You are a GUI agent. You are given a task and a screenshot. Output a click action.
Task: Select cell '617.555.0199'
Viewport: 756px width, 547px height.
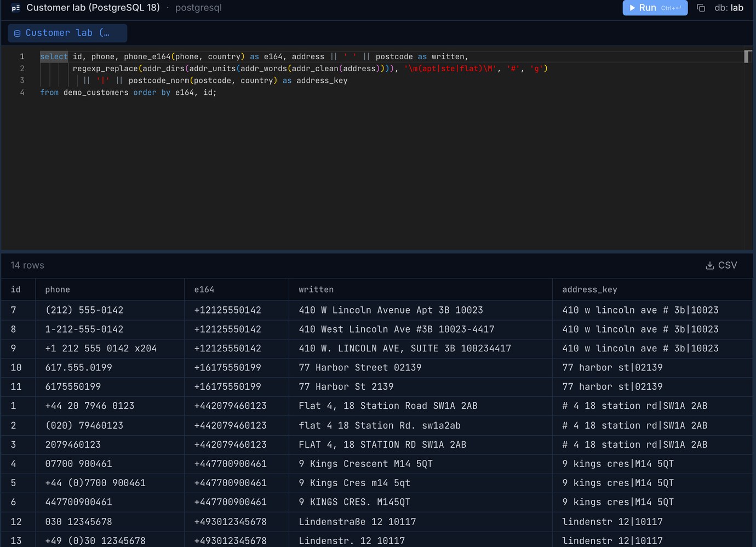110,368
